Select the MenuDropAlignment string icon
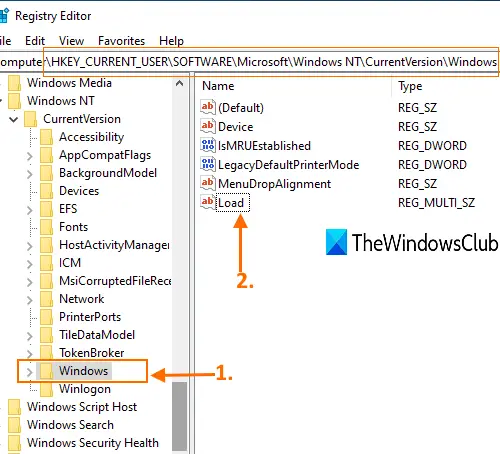The image size is (500, 454). point(208,183)
